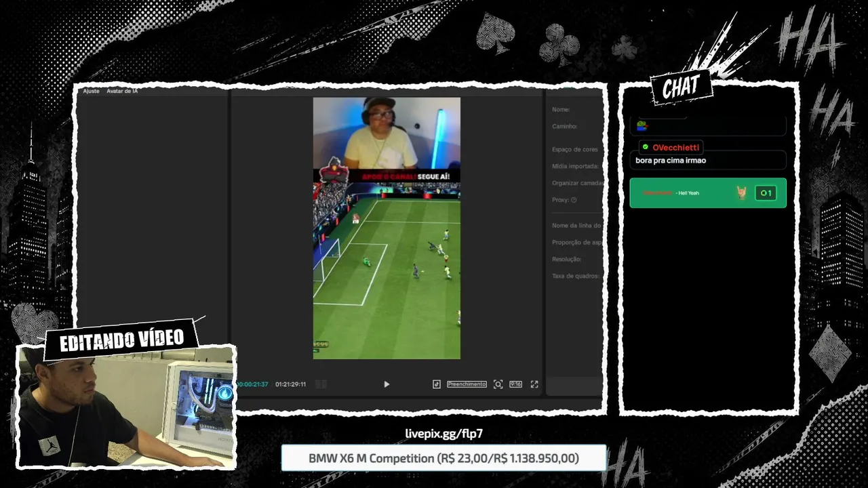Viewport: 868px width, 488px height.
Task: Switch to the Ajuste tab
Action: point(91,91)
